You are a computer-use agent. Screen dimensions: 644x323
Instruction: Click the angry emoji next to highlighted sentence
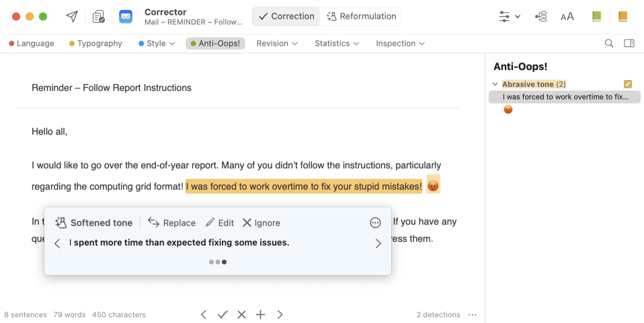coord(434,186)
